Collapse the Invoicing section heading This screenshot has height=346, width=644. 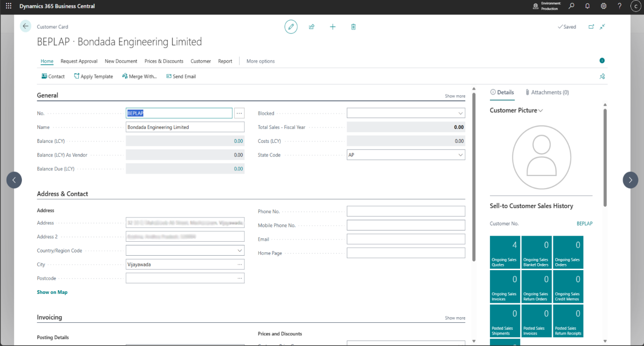click(49, 317)
